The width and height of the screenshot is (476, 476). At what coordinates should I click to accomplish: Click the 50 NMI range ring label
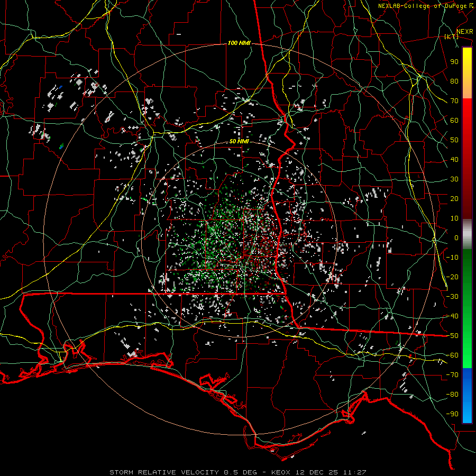pyautogui.click(x=239, y=141)
